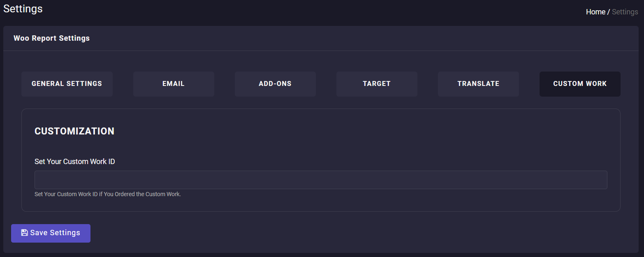This screenshot has height=257, width=644.
Task: Focus the Custom Work ID input field
Action: click(321, 180)
